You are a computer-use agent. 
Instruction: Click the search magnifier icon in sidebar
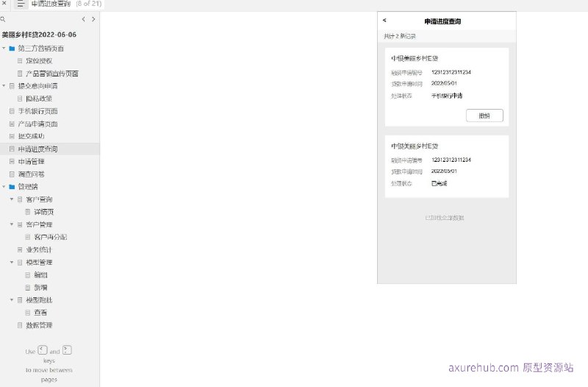pos(3,19)
